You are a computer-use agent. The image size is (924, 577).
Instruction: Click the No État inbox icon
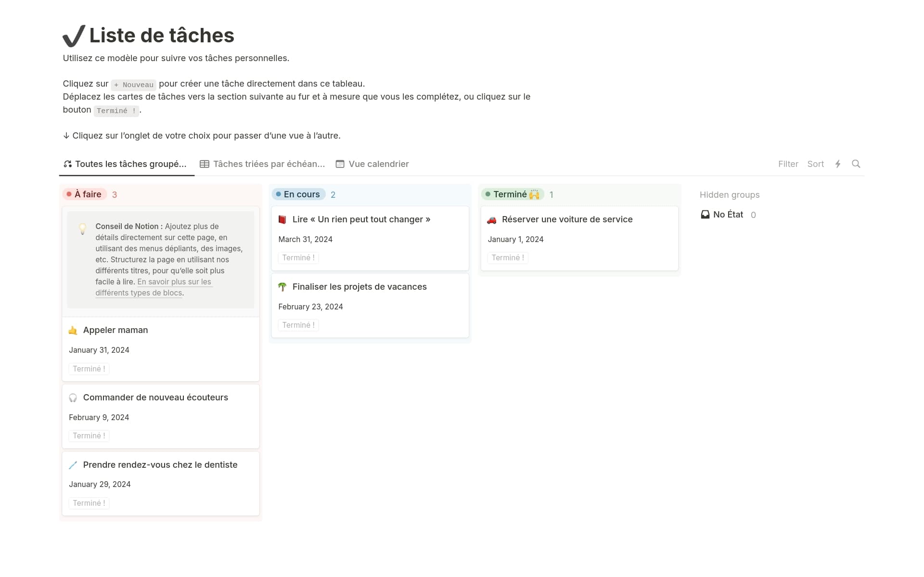(705, 215)
